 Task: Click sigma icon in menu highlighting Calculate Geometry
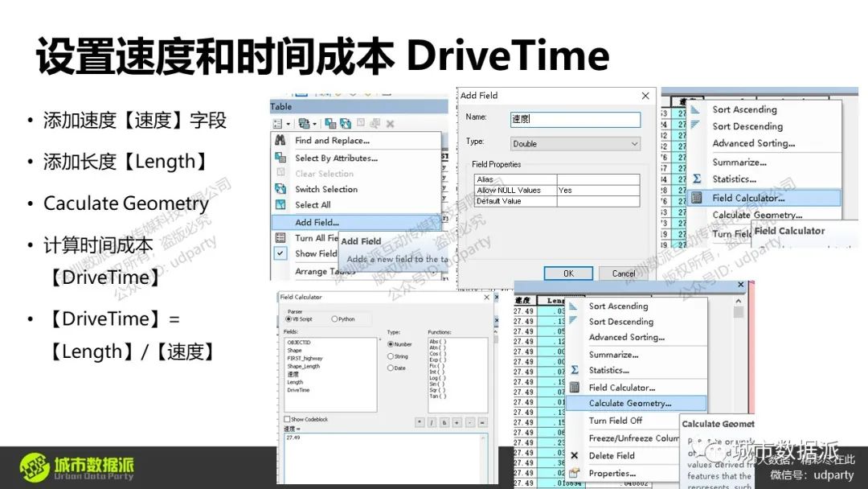pyautogui.click(x=575, y=370)
